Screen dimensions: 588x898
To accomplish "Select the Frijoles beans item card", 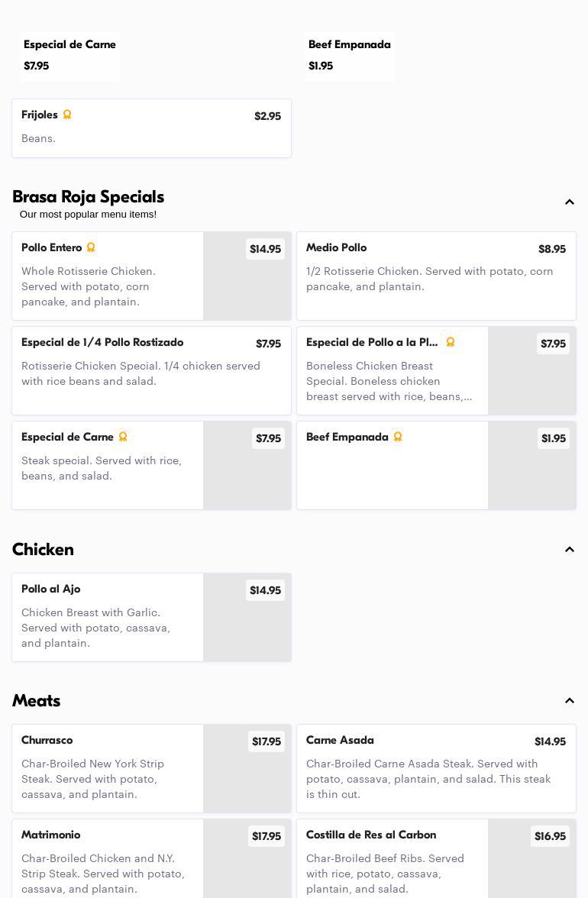I will pos(151,128).
